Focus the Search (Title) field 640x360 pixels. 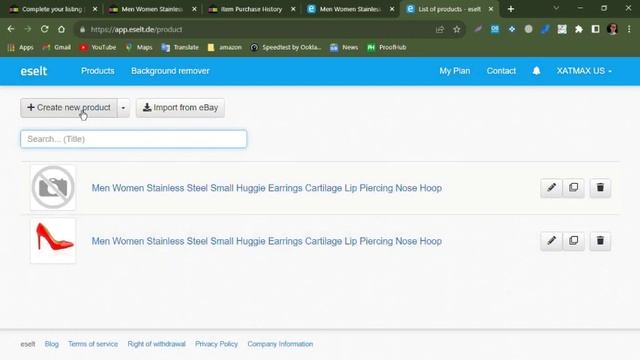click(x=134, y=139)
